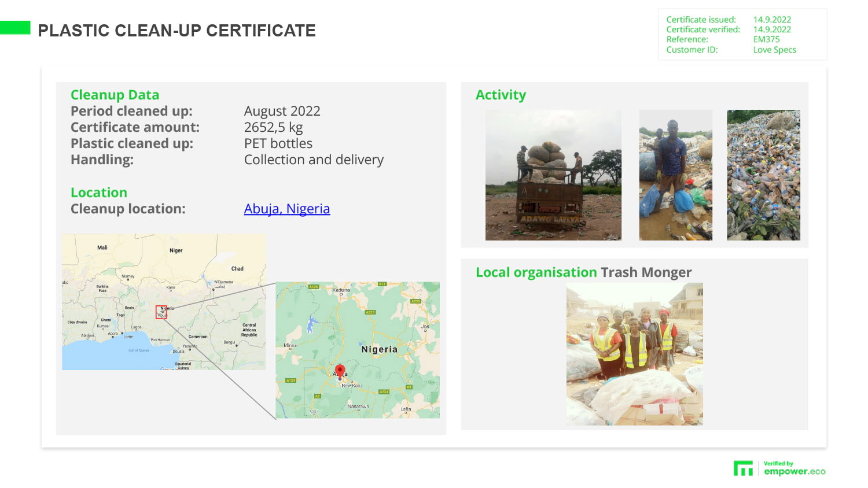Select the 'Certificate amount:' label

pos(135,127)
